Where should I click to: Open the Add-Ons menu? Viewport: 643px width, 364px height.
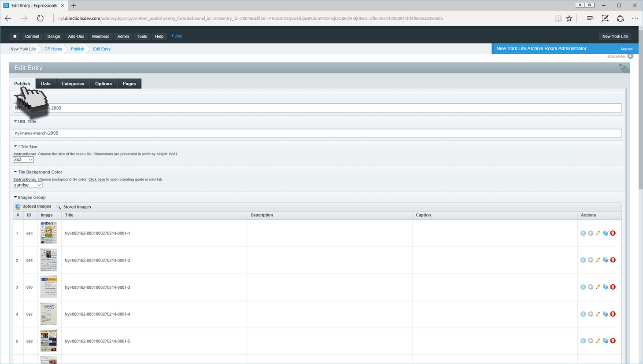click(x=76, y=37)
